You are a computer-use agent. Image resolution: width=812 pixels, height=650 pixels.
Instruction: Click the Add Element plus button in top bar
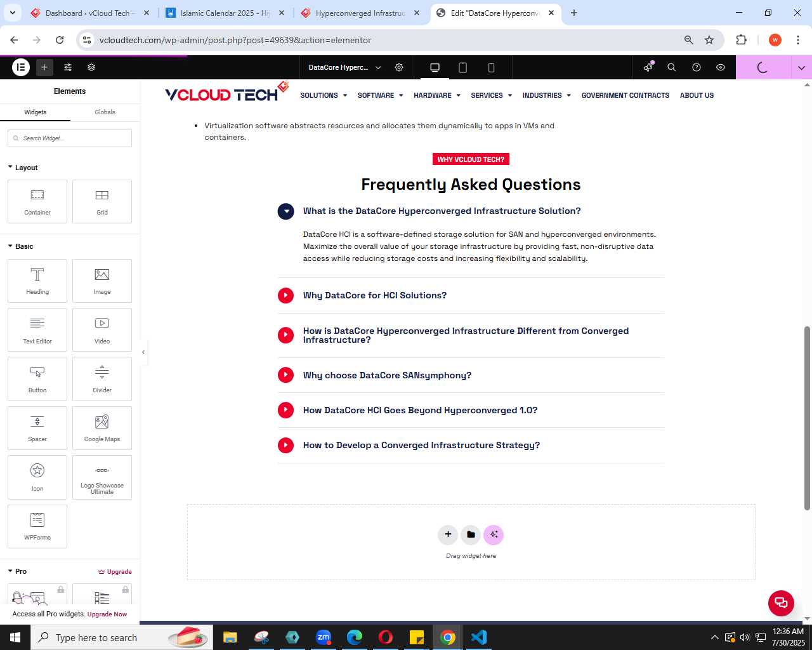pos(44,67)
